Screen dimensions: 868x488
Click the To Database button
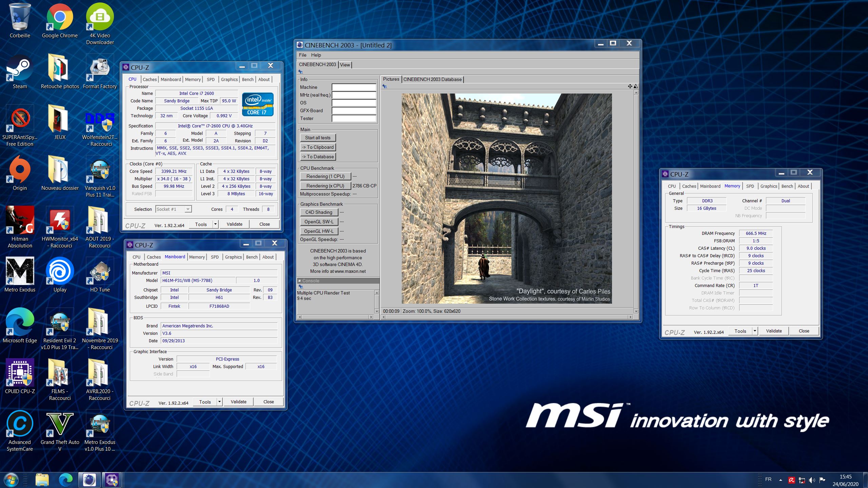[x=318, y=157]
